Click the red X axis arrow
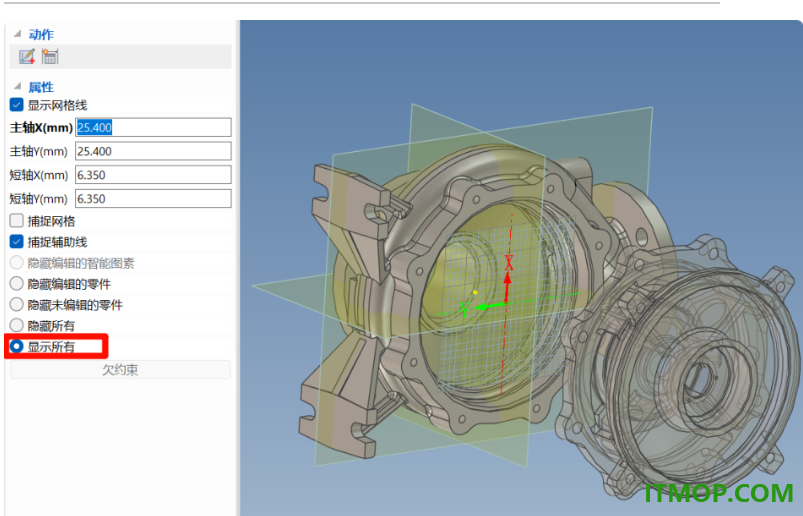Screen dimensions: 803x516 click(x=507, y=287)
